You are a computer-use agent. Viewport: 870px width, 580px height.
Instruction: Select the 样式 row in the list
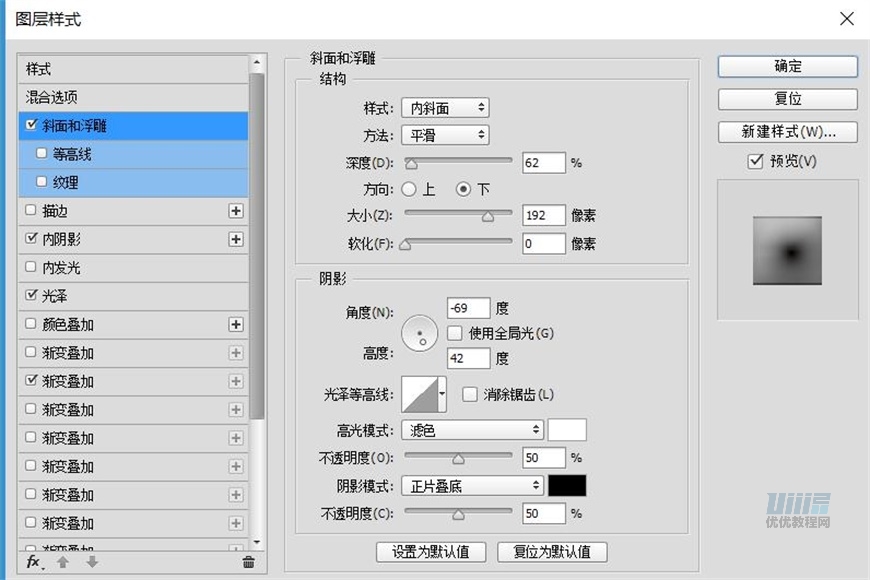point(133,69)
